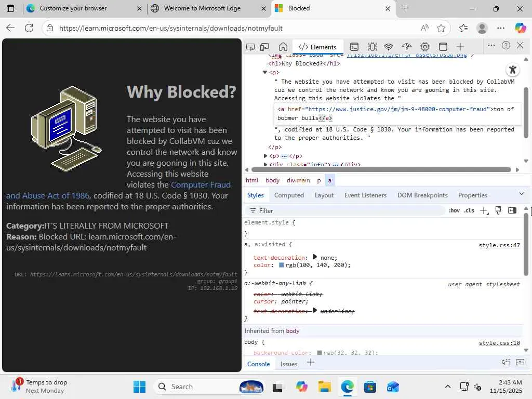Viewport: 532px width, 399px height.
Task: Add new style rule plus icon
Action: [x=484, y=211]
